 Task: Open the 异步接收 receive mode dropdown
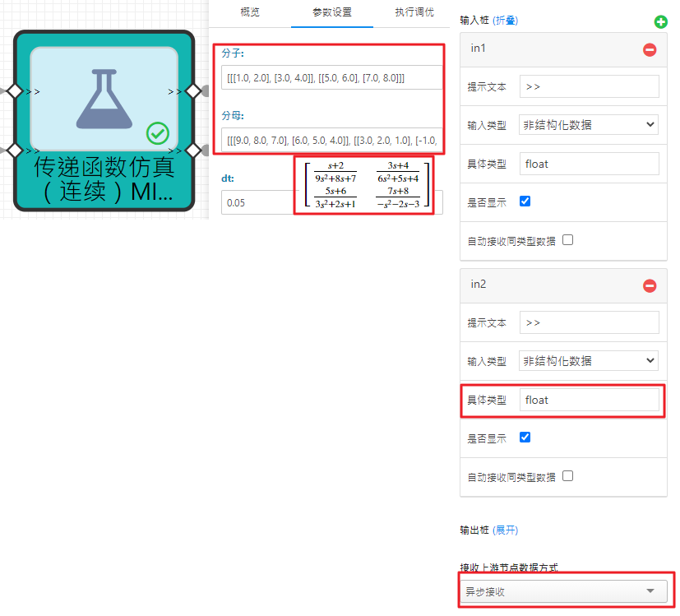point(567,591)
